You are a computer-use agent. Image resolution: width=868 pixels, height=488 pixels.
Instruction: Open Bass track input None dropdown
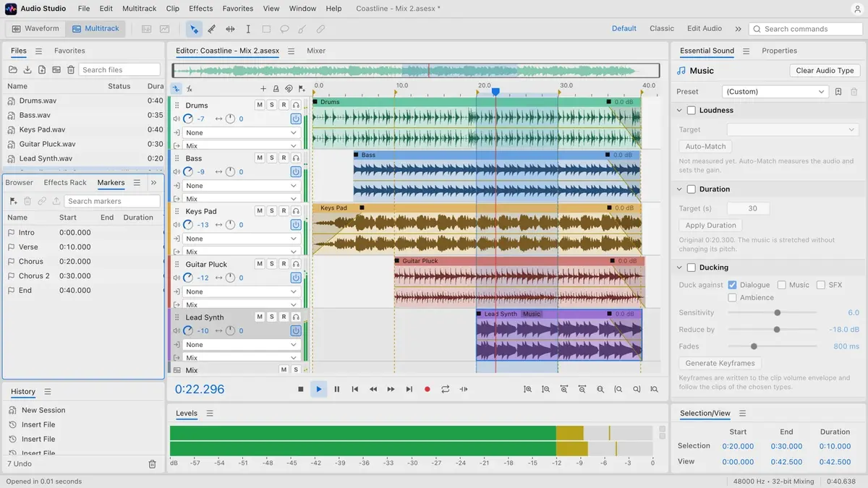coord(242,186)
